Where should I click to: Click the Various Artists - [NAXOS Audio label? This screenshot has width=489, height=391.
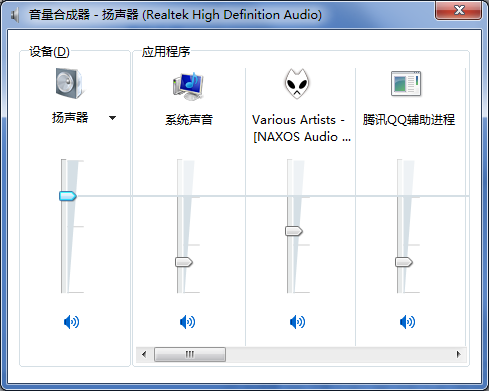301,128
